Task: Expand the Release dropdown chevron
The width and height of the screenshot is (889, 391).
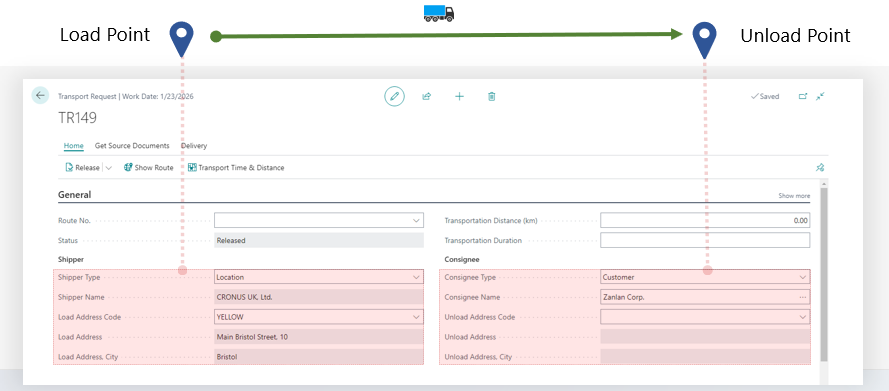Action: pos(109,168)
